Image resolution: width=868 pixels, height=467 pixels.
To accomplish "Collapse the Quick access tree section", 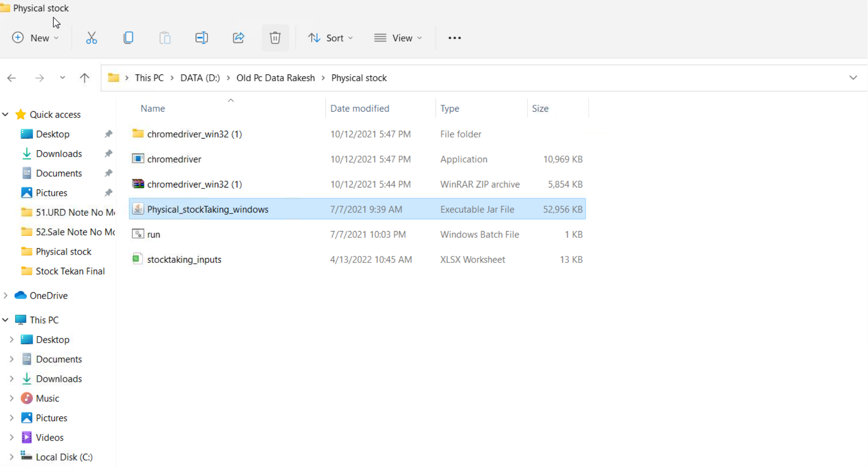I will pyautogui.click(x=5, y=114).
